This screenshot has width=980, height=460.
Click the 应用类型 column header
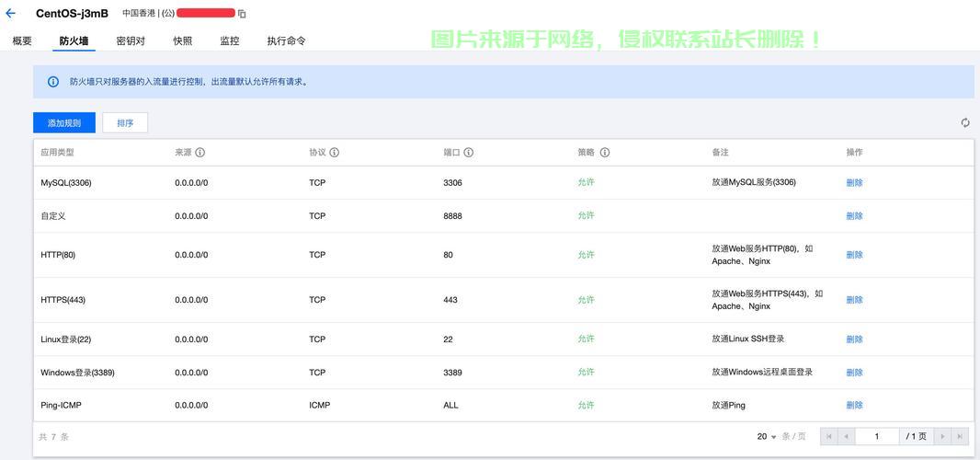tap(58, 152)
